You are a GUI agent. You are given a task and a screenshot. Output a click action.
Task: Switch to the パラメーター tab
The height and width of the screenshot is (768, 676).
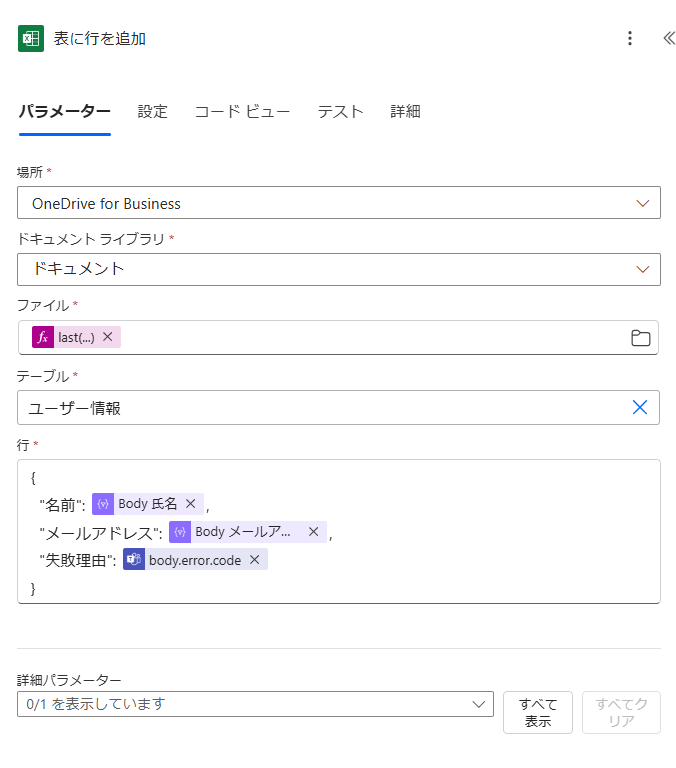(x=65, y=112)
